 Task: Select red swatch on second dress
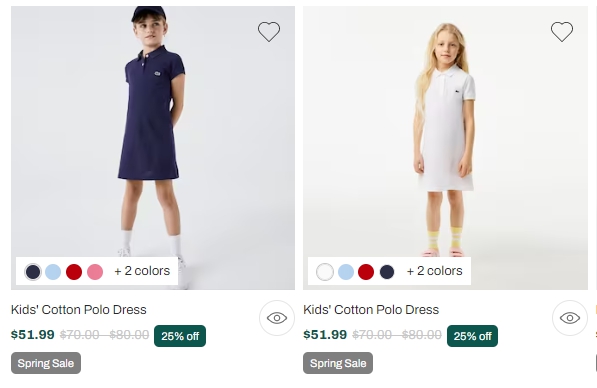pyautogui.click(x=366, y=272)
